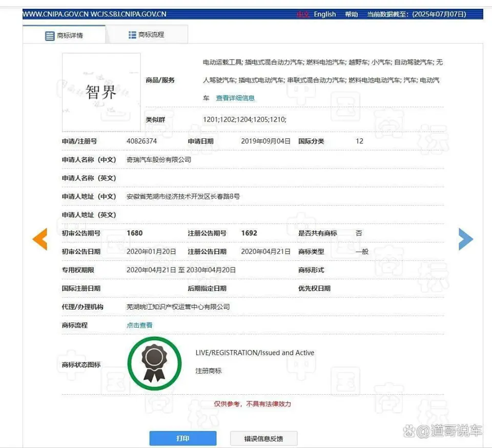Image resolution: width=492 pixels, height=448 pixels.
Task: Switch to the 商标流程 tab
Action: click(x=147, y=34)
